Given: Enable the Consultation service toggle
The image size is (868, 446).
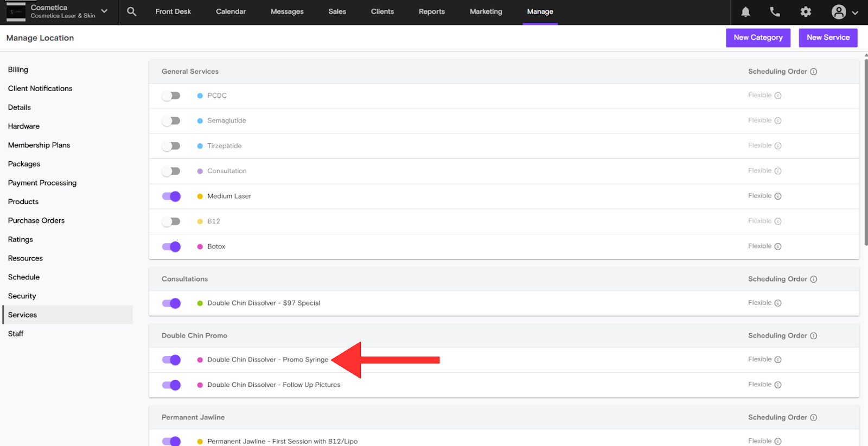Looking at the screenshot, I should click(x=171, y=171).
